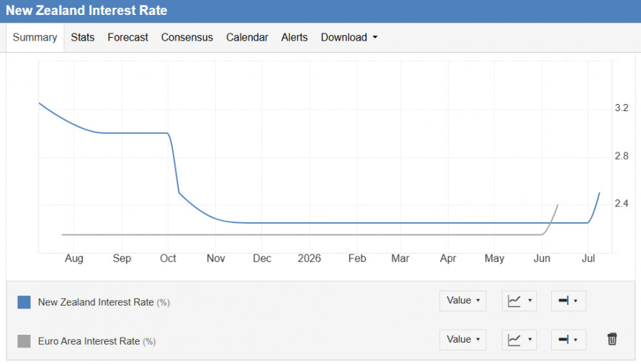This screenshot has width=641, height=364.
Task: Expand Value dropdown for Euro Area Interest Rate
Action: pos(463,340)
